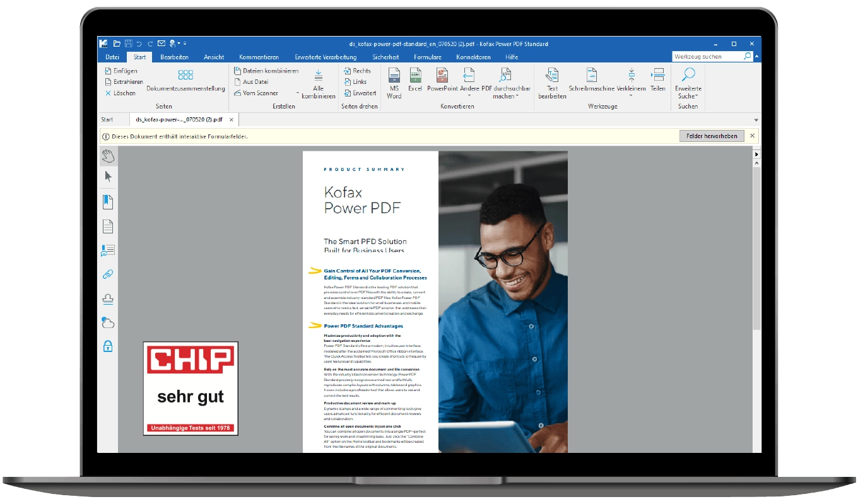Image resolution: width=858 pixels, height=504 pixels.
Task: Click Löschen to delete pages
Action: pos(120,93)
